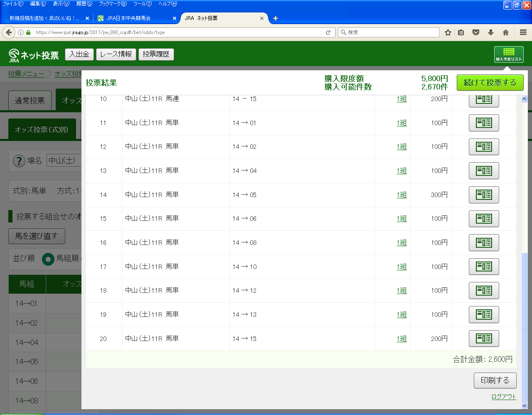Click the results list vertical scrollbar thumb
Image resolution: width=532 pixels, height=415 pixels.
[524, 327]
